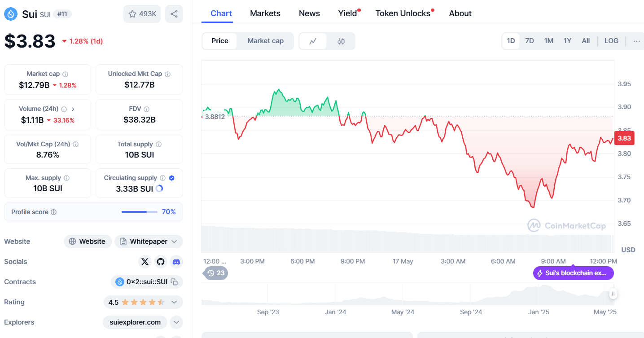Select the line chart view icon
644x338 pixels.
(313, 41)
